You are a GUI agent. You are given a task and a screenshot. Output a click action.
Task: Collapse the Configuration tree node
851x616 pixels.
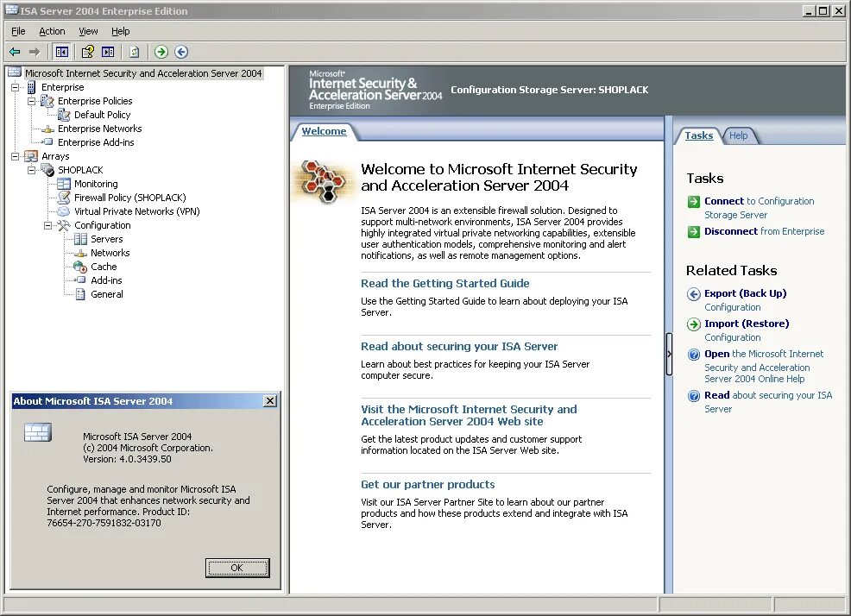coord(47,225)
